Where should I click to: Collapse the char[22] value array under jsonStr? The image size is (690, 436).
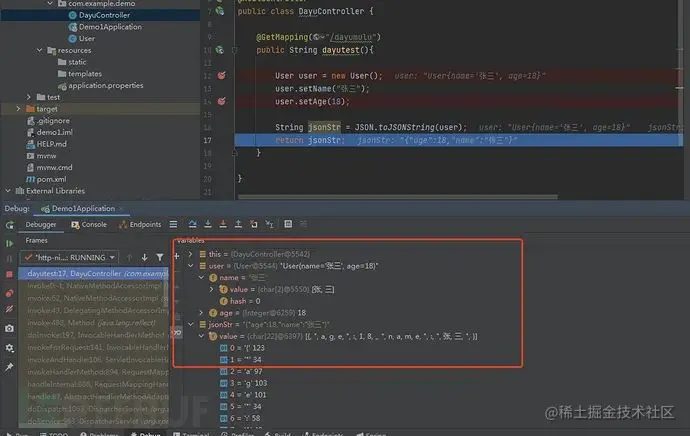[x=201, y=336]
